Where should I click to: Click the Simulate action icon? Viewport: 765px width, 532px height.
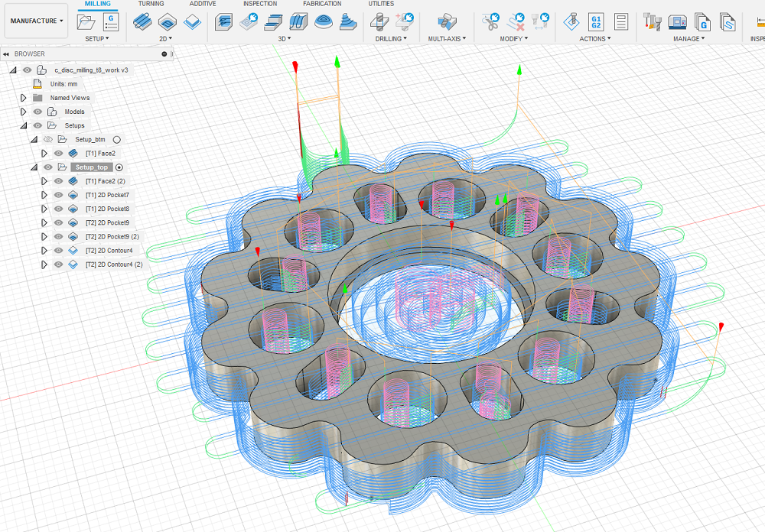point(571,22)
